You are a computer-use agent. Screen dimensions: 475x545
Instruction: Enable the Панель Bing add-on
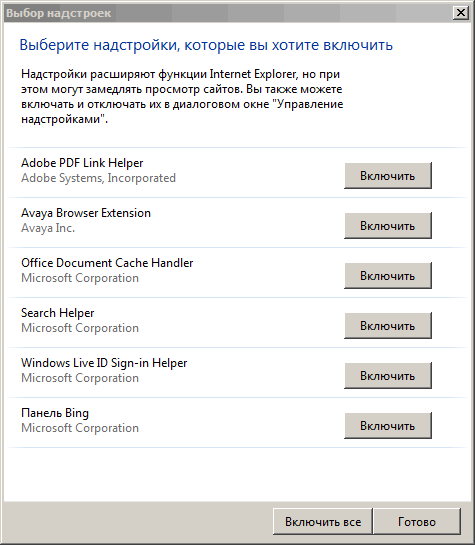click(388, 426)
